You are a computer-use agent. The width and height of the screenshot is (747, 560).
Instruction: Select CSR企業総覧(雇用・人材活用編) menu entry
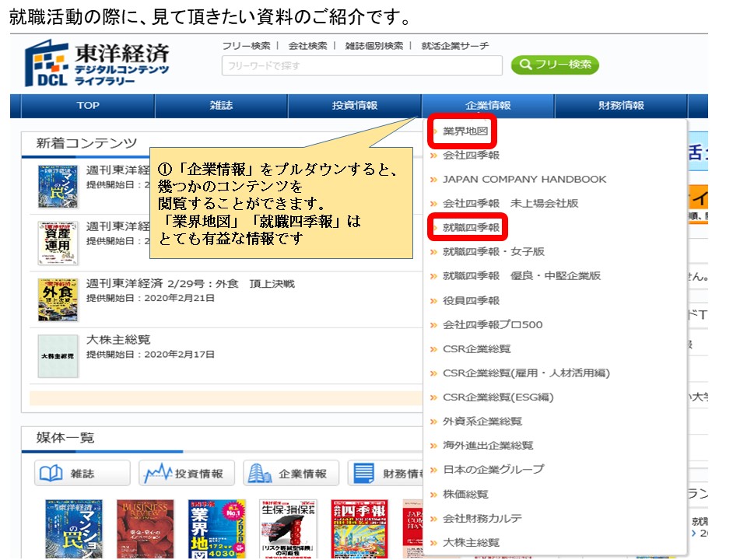click(527, 373)
